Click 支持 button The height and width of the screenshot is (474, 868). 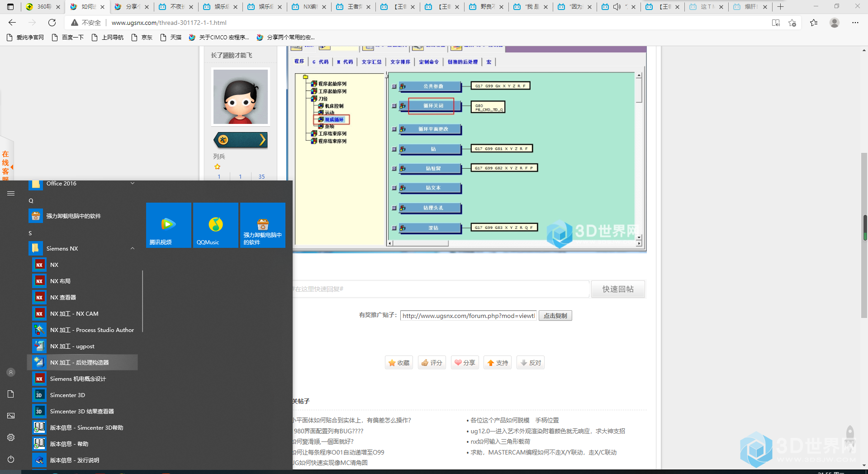click(498, 363)
